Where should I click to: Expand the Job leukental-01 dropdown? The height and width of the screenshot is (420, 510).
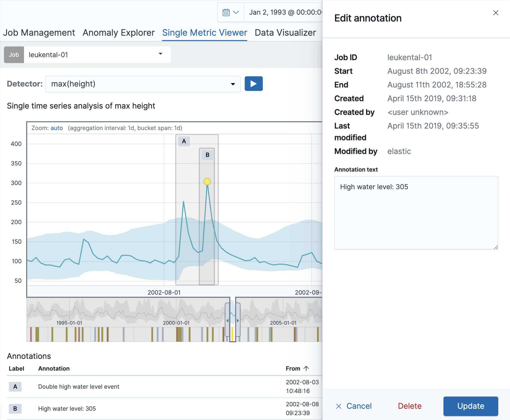coord(160,54)
